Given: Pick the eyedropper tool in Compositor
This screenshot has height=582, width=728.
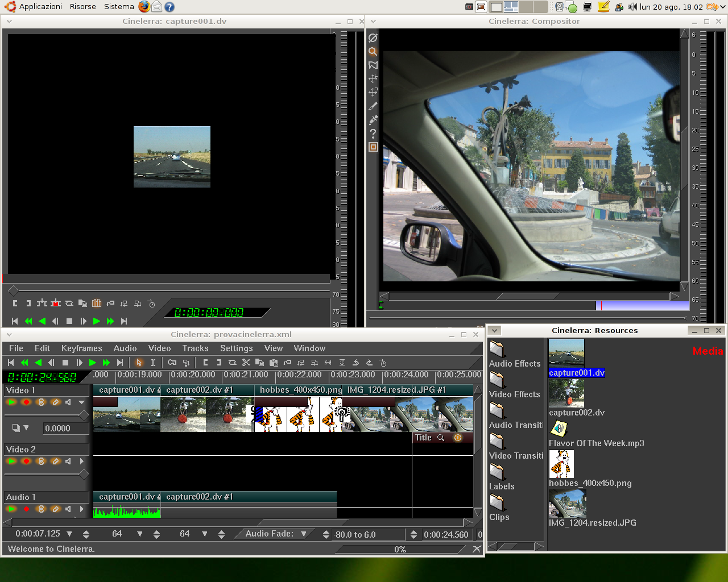Looking at the screenshot, I should coord(373,120).
